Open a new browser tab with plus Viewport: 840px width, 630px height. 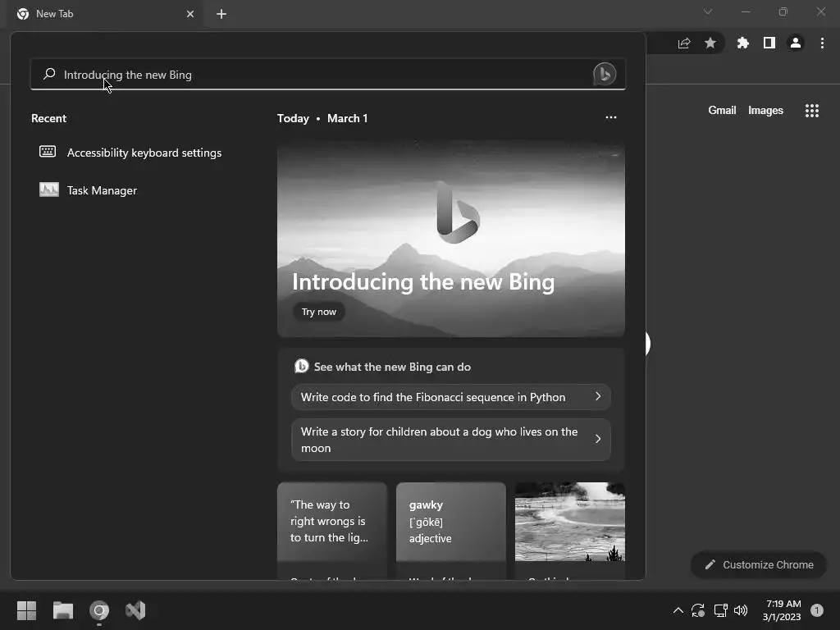pyautogui.click(x=221, y=14)
